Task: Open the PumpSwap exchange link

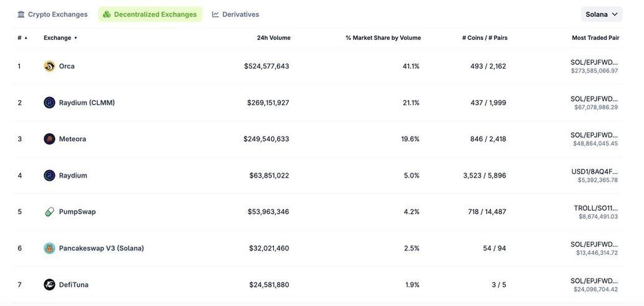Action: (77, 212)
